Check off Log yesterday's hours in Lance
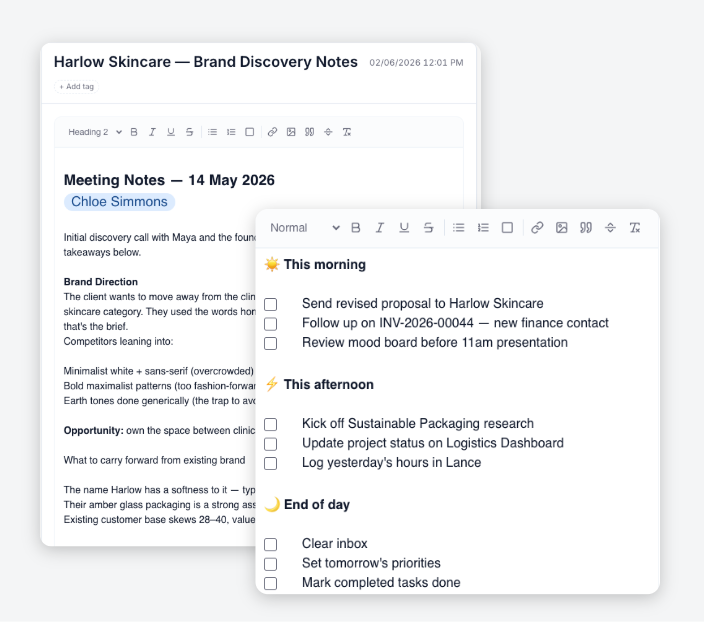The image size is (704, 622). pos(270,463)
